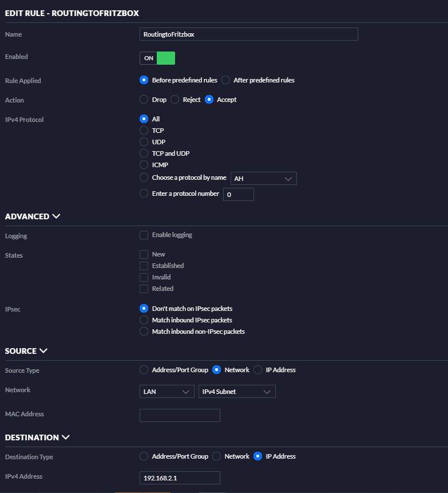Check Enable logging checkbox

click(x=144, y=235)
